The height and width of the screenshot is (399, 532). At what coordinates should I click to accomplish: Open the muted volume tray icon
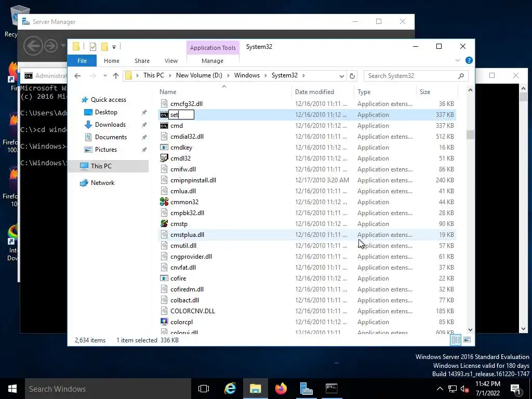[x=464, y=389]
